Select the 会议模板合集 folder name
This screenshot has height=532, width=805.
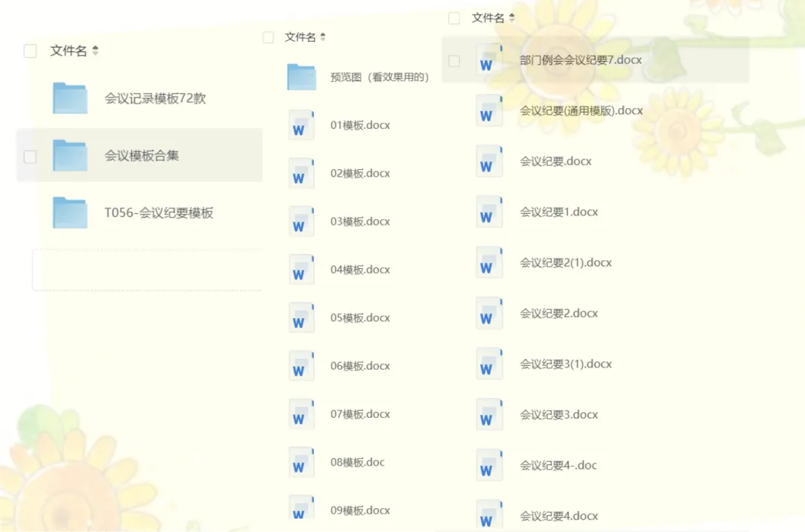tap(142, 156)
